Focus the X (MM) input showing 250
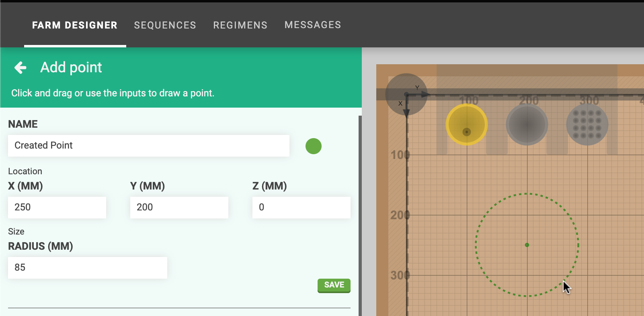The image size is (644, 316). pyautogui.click(x=57, y=207)
